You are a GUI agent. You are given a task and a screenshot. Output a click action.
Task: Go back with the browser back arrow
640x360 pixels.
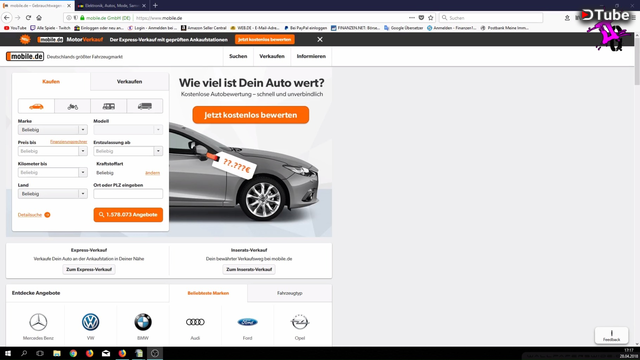[7, 18]
